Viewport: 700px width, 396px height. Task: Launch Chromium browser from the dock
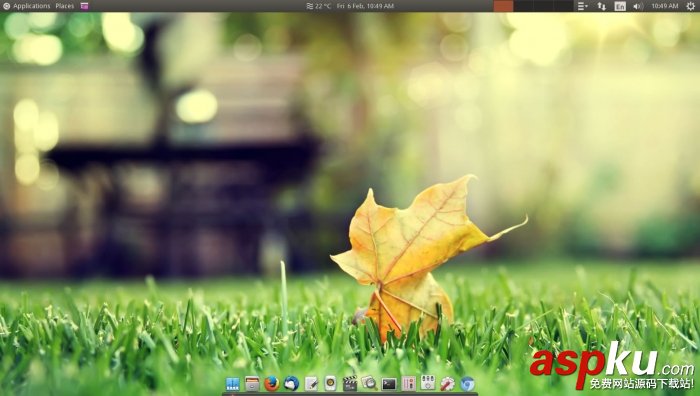click(x=467, y=383)
